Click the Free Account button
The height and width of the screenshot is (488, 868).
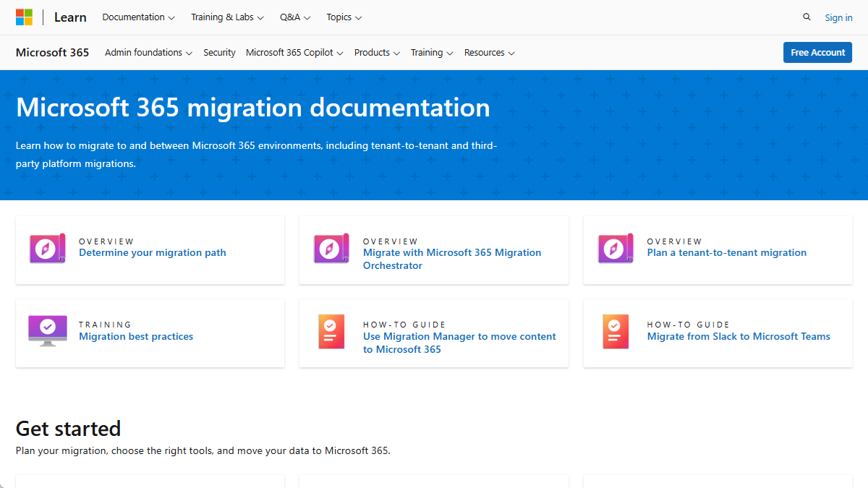coord(817,53)
